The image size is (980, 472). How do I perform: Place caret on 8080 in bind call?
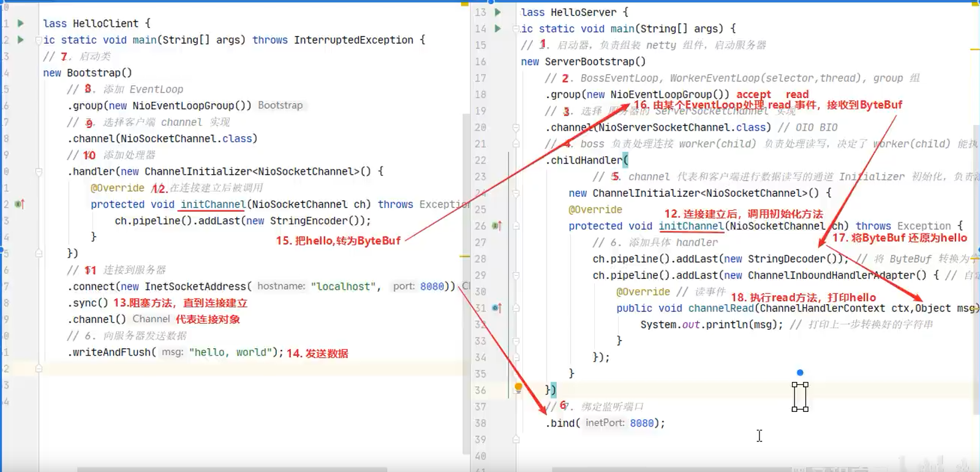point(642,423)
